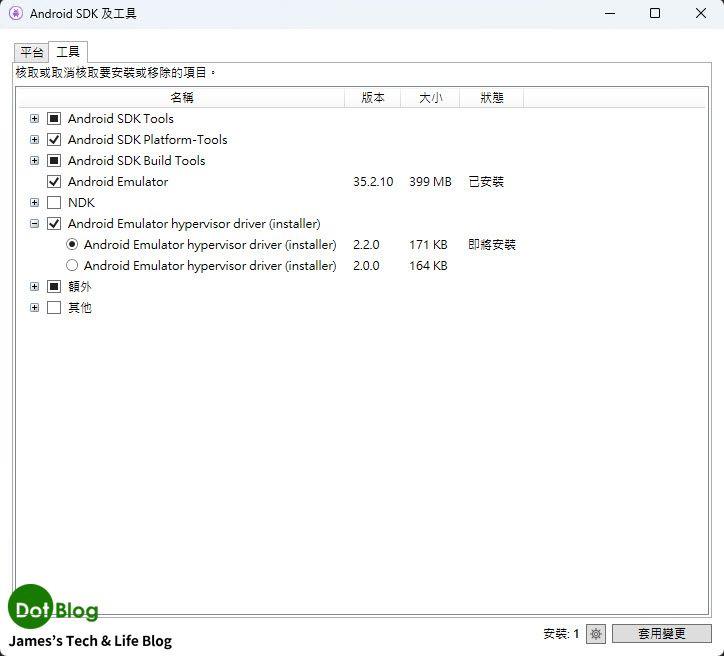Click the 狀態 column header

[x=492, y=98]
